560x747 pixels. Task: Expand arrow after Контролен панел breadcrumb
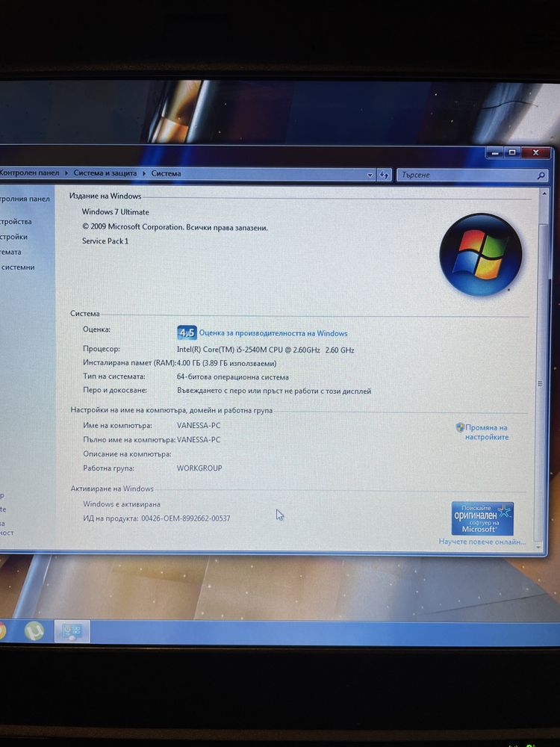(x=66, y=173)
